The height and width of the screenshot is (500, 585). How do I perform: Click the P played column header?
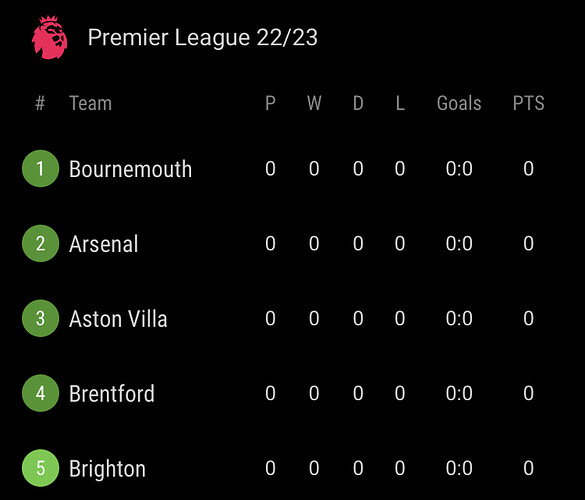[270, 103]
